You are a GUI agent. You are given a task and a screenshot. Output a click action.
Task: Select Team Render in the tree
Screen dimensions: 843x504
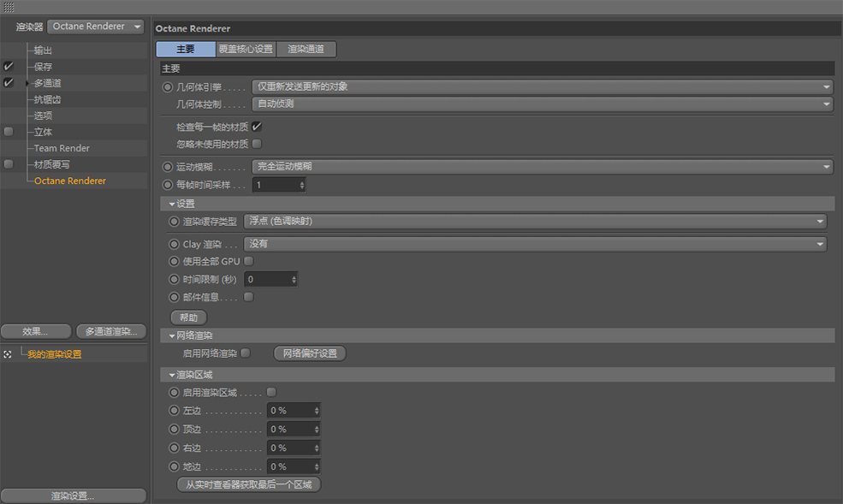point(62,148)
